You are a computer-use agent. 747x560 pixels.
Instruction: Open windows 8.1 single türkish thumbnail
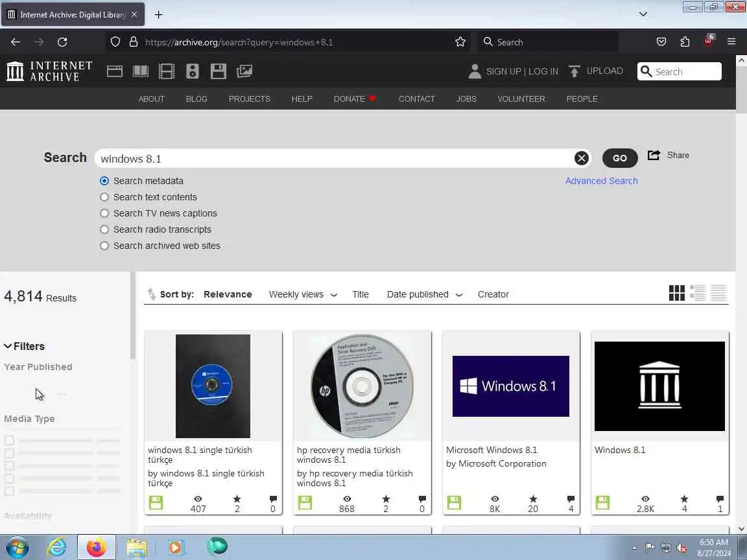pyautogui.click(x=213, y=386)
